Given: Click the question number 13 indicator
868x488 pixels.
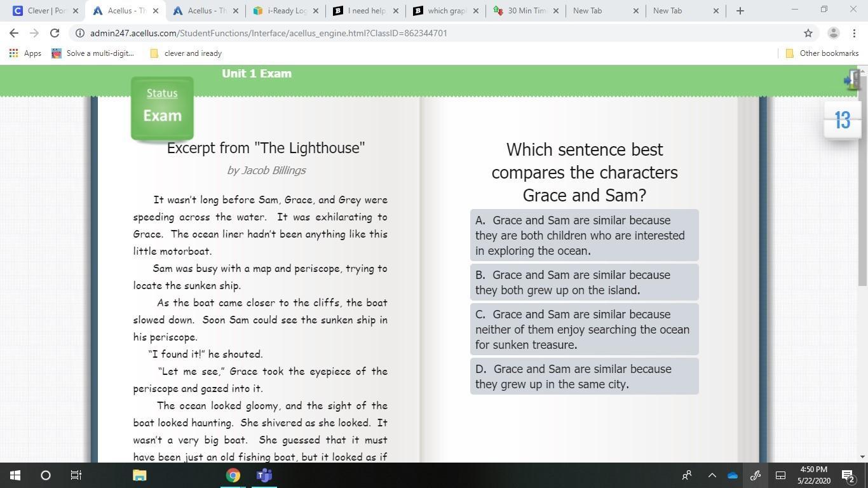Looking at the screenshot, I should [843, 119].
